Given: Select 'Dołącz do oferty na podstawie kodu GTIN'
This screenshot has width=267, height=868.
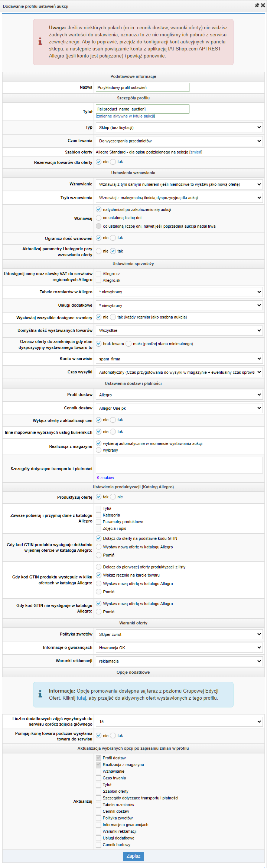Looking at the screenshot, I should click(x=98, y=538).
